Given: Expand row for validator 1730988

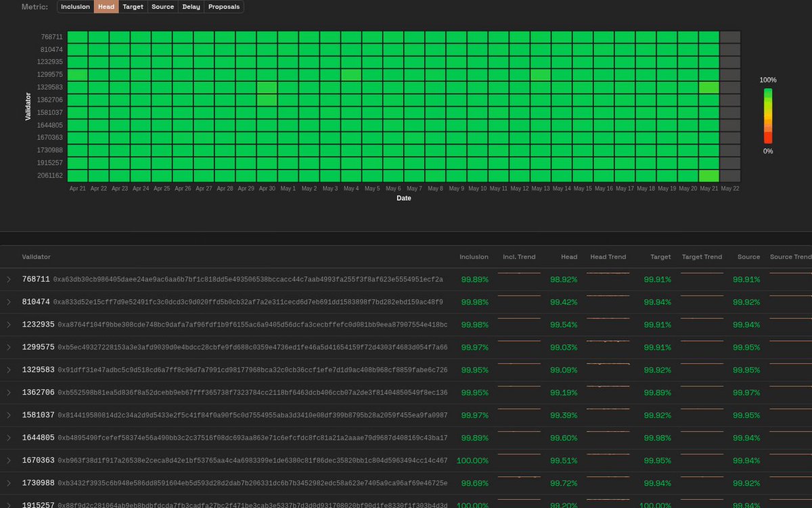Looking at the screenshot, I should tap(9, 483).
